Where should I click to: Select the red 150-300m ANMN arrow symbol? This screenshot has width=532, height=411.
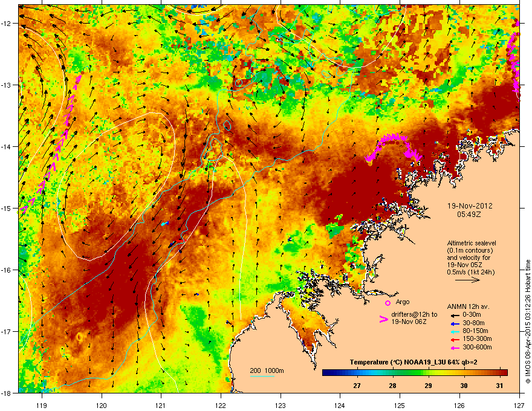[455, 340]
